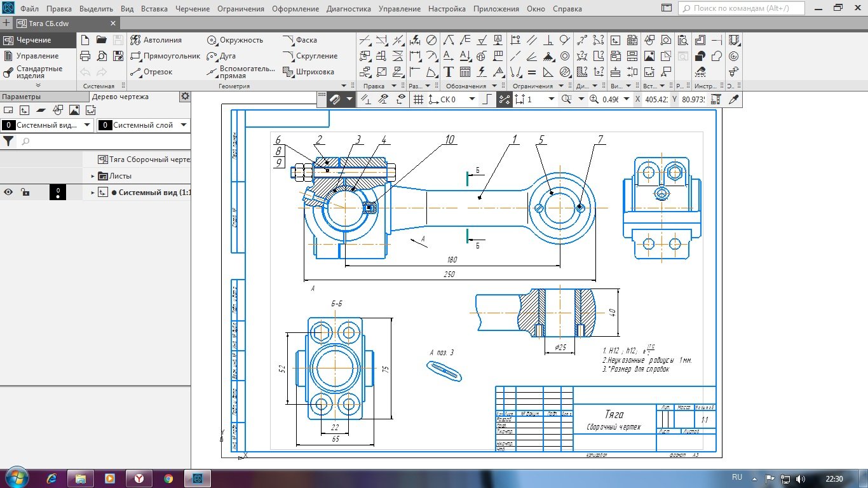Click the print icon in Системная panel
Viewport: 868px width, 488px height.
85,56
